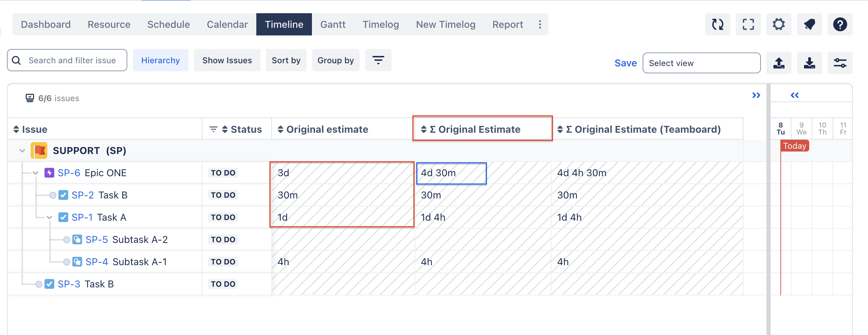
Task: Open the Calendar tab
Action: pyautogui.click(x=227, y=24)
